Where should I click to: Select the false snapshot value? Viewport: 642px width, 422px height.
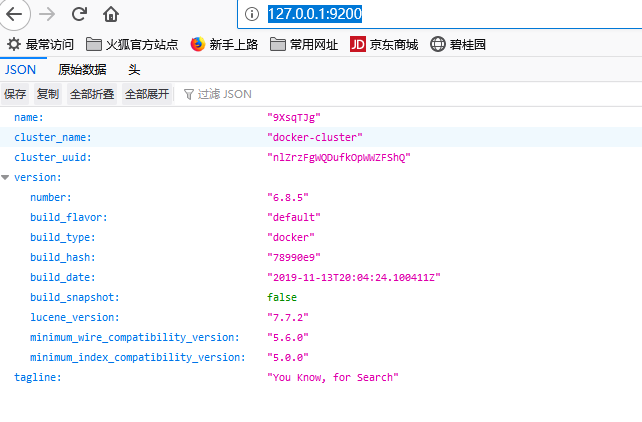(282, 298)
